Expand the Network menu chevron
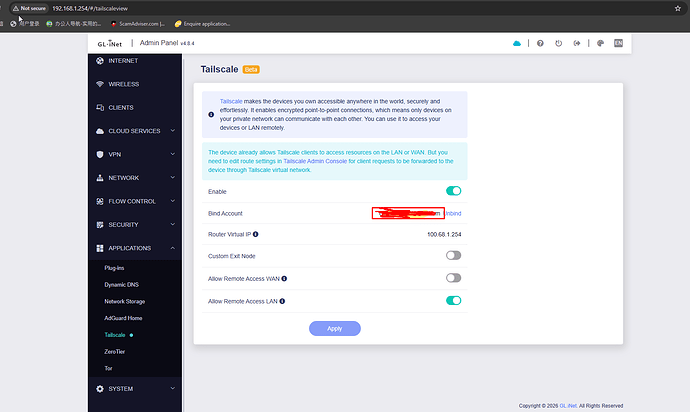The height and width of the screenshot is (412, 690). 172,177
